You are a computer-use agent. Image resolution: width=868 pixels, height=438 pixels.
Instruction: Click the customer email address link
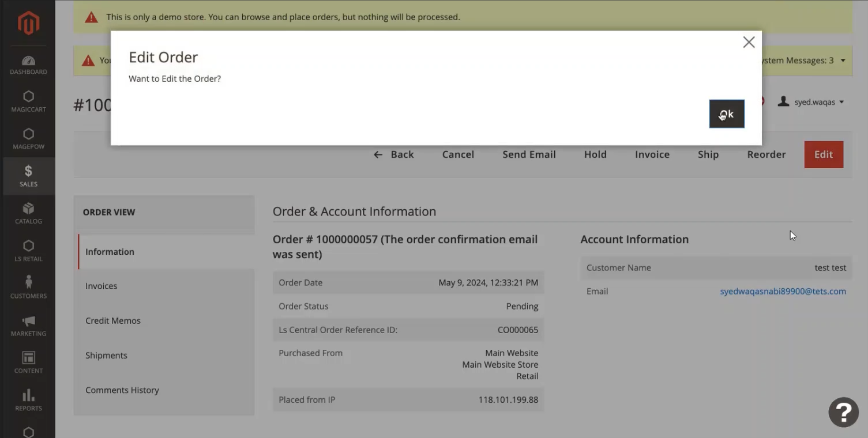pos(783,292)
